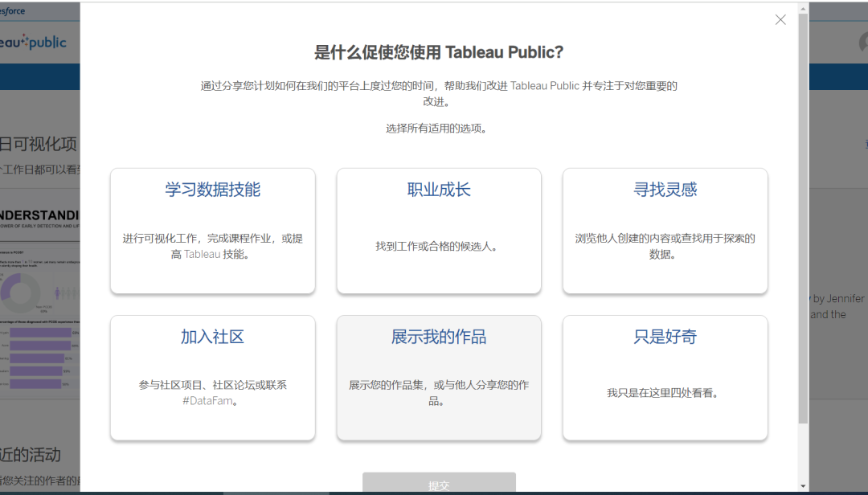Select the 职业成长 option card
Viewport: 868px width, 495px height.
(439, 231)
